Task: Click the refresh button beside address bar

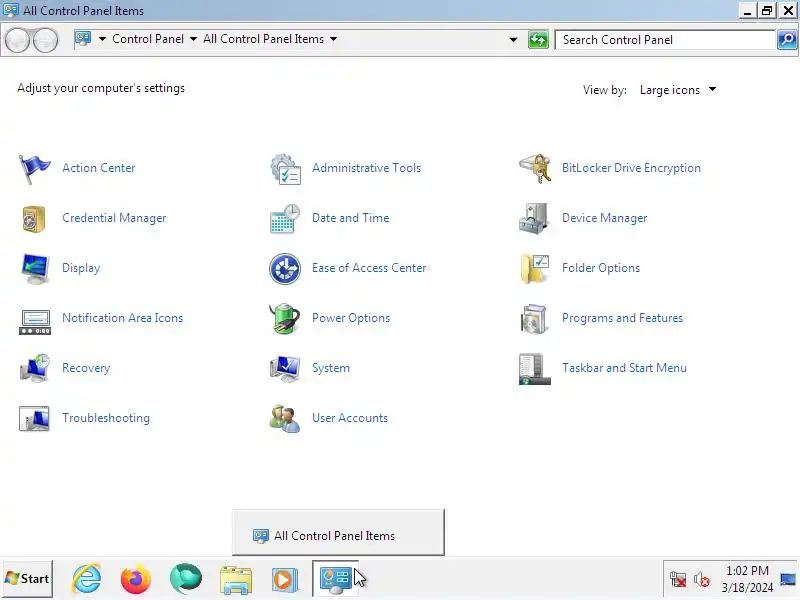Action: [x=538, y=39]
